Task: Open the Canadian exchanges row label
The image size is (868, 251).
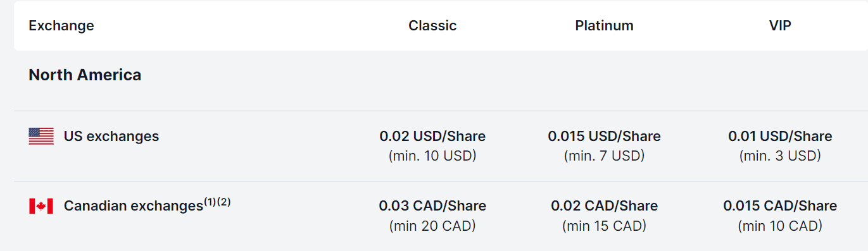Action: tap(133, 206)
